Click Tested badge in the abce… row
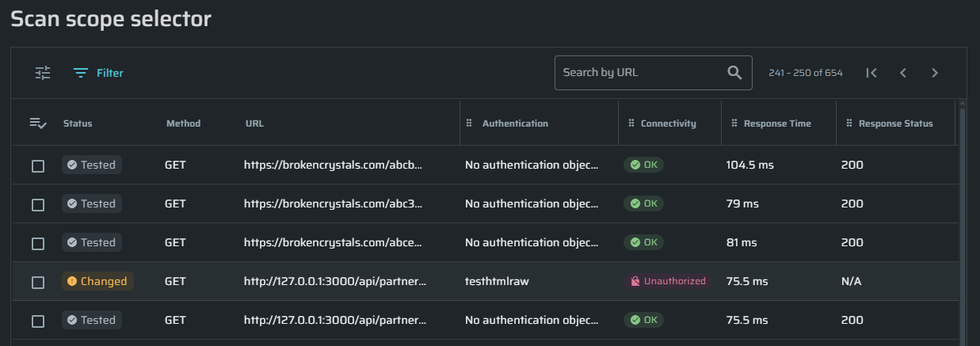 click(92, 242)
